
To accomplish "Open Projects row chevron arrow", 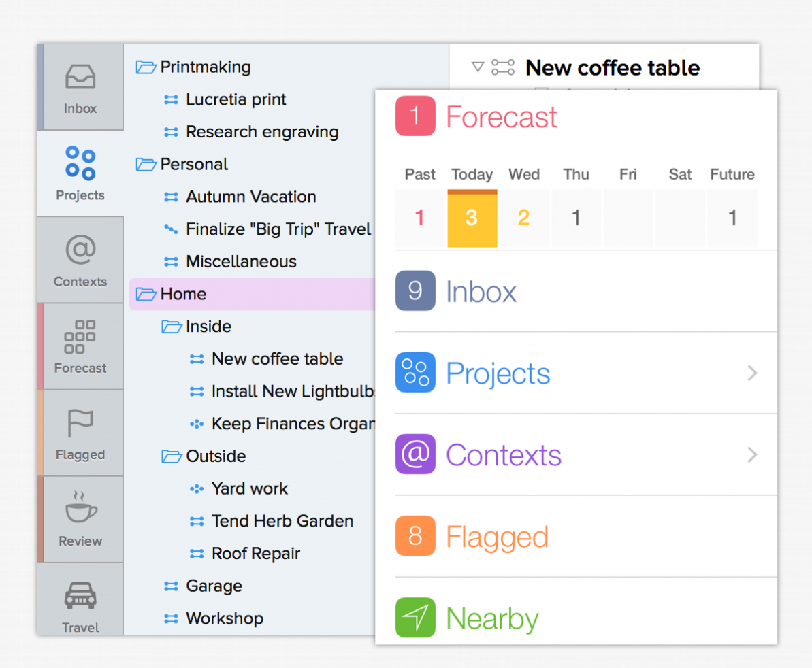I will click(x=751, y=373).
